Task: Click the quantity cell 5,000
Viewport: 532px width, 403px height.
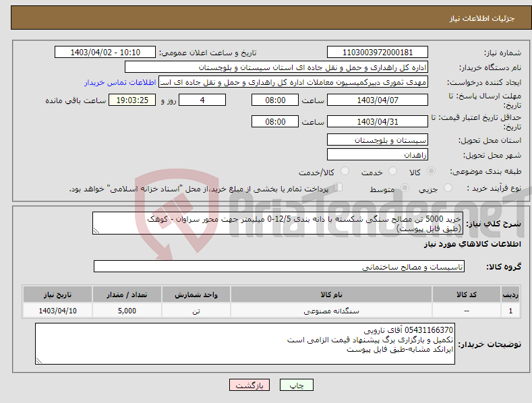Action: click(127, 311)
